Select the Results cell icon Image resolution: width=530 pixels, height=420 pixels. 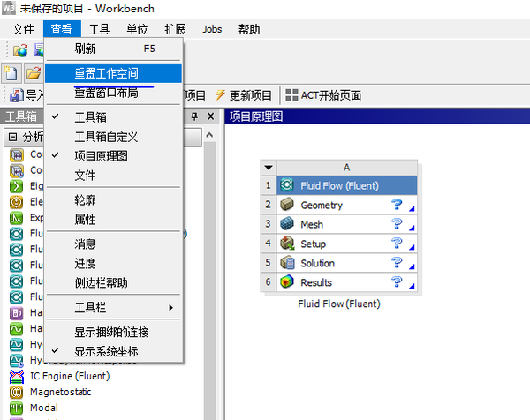287,281
